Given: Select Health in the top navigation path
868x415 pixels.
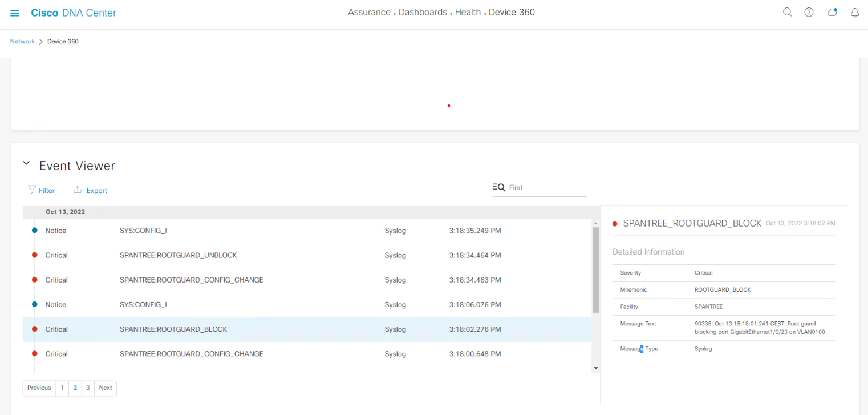Looking at the screenshot, I should tap(468, 12).
